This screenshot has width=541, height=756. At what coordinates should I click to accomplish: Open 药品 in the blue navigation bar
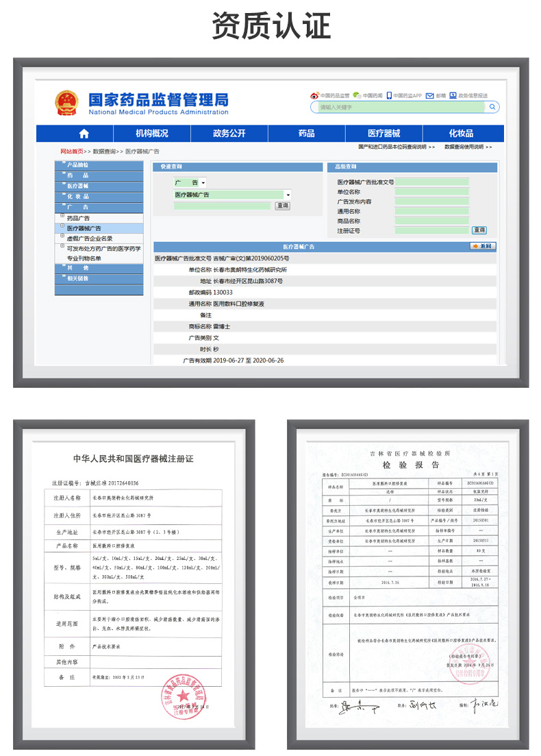click(306, 134)
